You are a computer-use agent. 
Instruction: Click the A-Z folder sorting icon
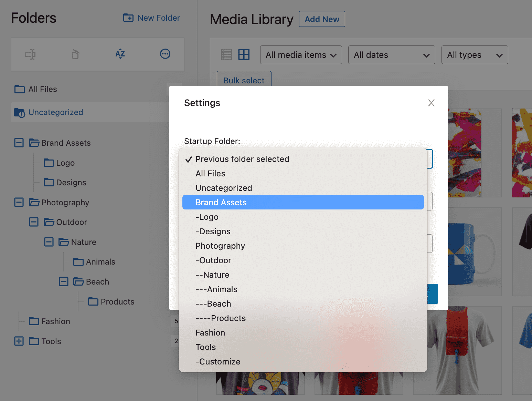(x=120, y=54)
